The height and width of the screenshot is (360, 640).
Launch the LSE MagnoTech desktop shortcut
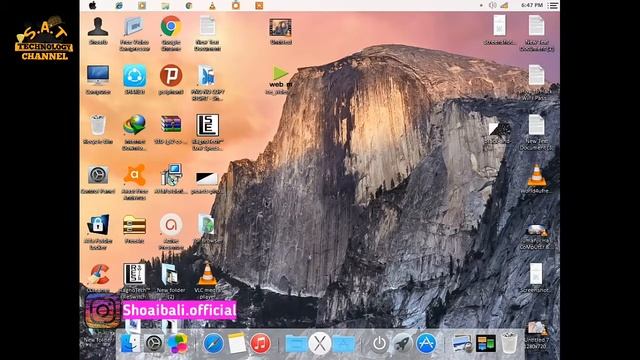[207, 125]
